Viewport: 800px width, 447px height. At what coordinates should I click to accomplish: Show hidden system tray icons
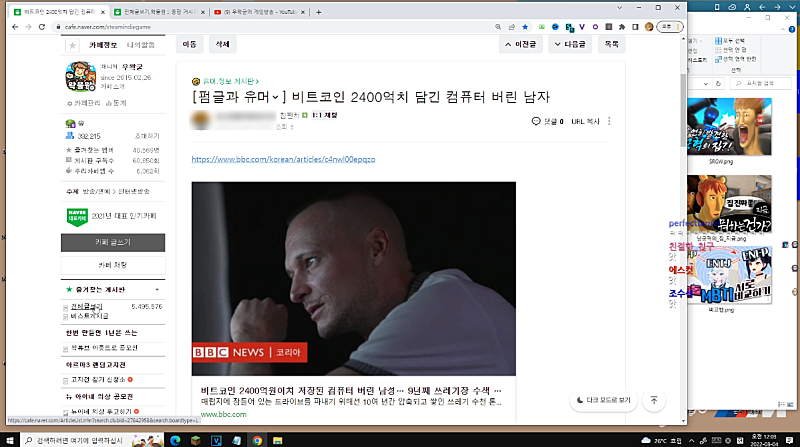tap(691, 440)
